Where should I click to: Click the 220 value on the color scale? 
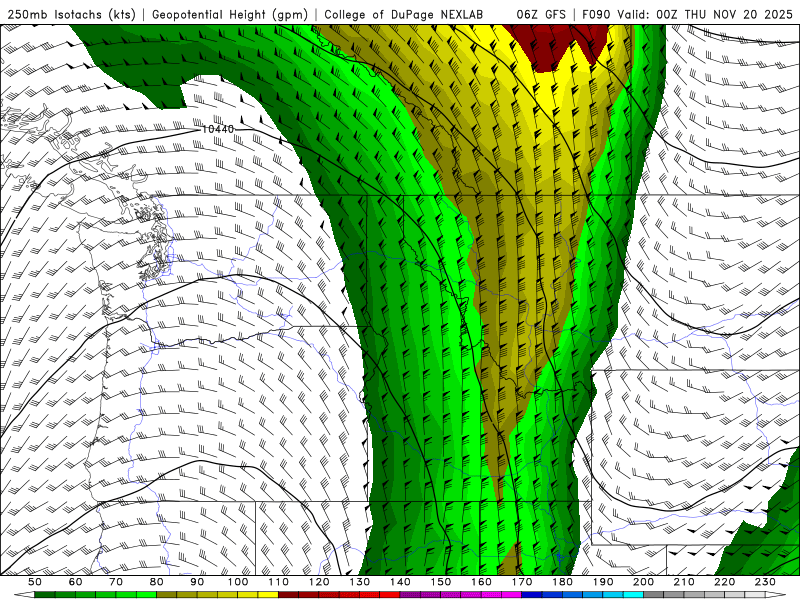[x=724, y=582]
